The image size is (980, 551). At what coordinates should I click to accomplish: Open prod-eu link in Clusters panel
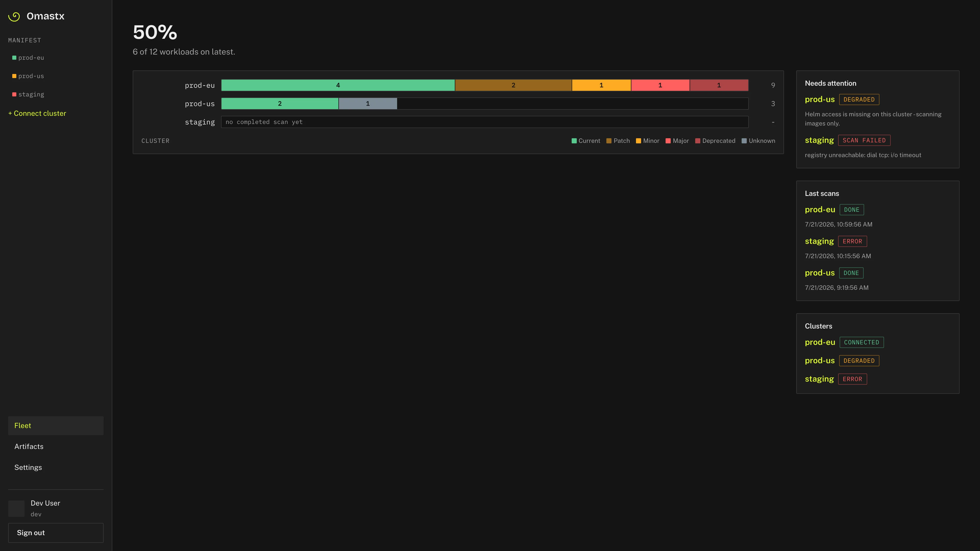coord(820,342)
